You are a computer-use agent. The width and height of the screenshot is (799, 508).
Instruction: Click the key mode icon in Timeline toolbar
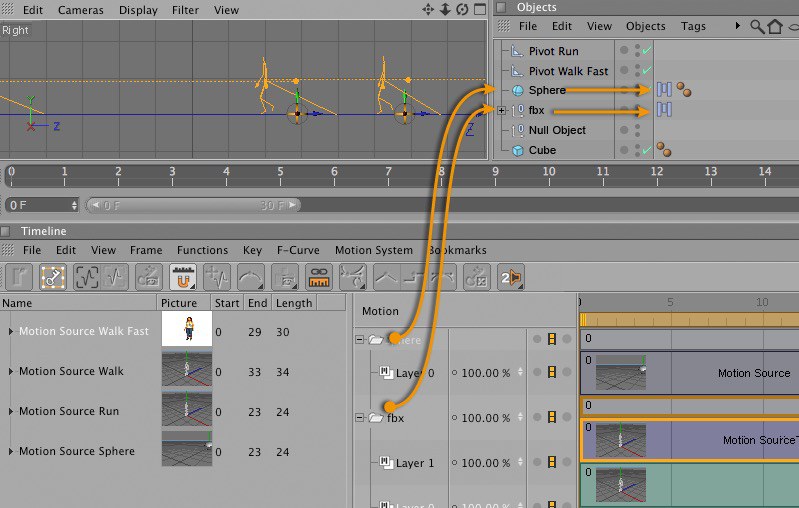pyautogui.click(x=53, y=277)
